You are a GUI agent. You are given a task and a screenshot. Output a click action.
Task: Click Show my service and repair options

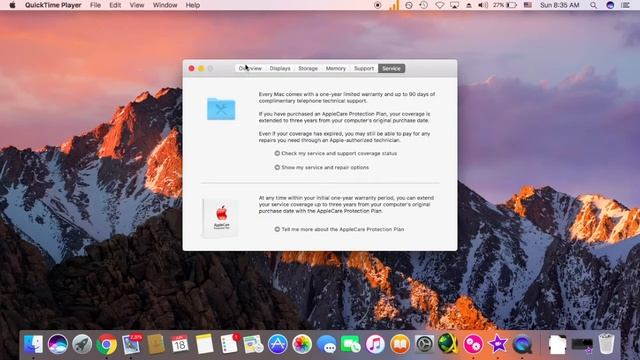coord(322,167)
